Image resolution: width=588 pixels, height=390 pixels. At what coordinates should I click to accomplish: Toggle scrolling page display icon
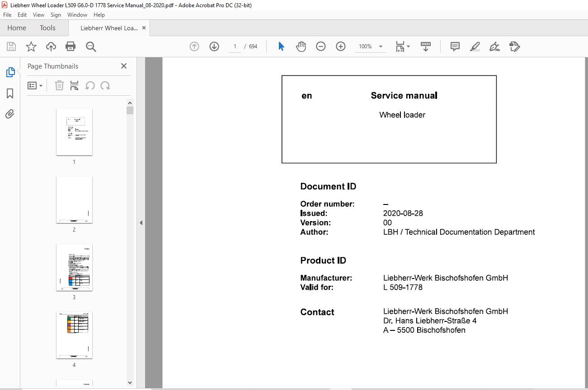pyautogui.click(x=426, y=46)
